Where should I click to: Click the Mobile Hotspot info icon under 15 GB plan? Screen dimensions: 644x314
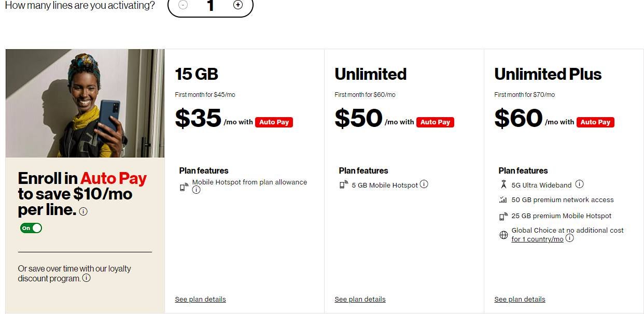[x=196, y=190]
